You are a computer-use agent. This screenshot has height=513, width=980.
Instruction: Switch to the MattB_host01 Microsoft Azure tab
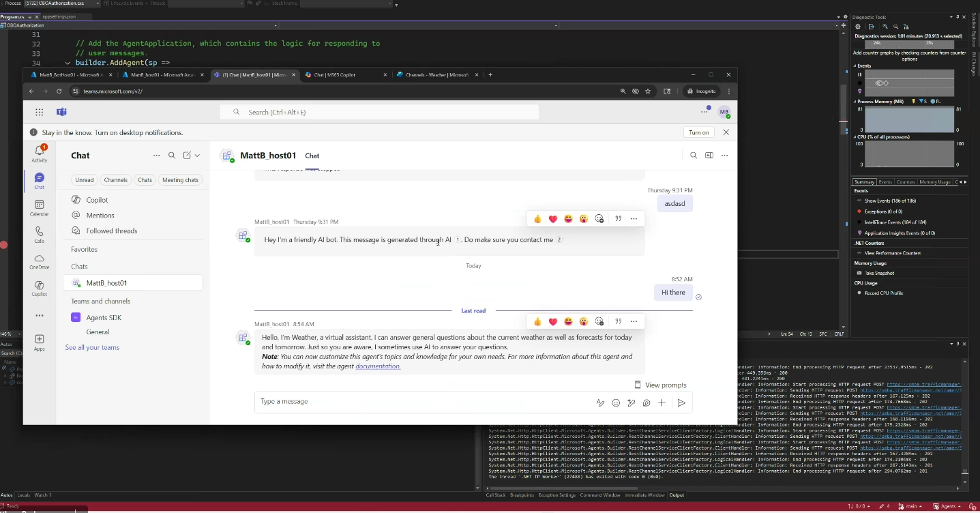point(162,75)
